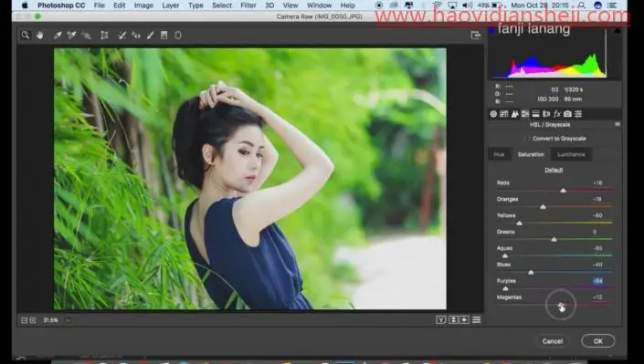Click the Greens saturation slider handle

[x=554, y=239]
